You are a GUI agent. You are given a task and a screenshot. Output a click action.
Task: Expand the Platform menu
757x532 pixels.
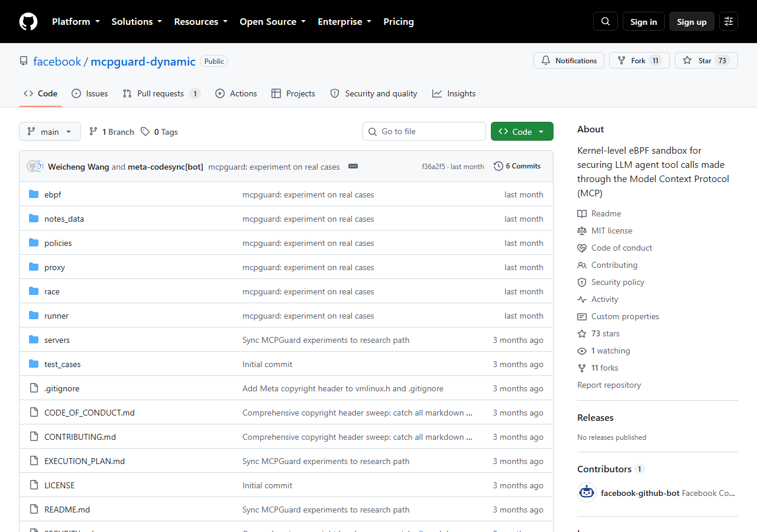[x=76, y=21]
